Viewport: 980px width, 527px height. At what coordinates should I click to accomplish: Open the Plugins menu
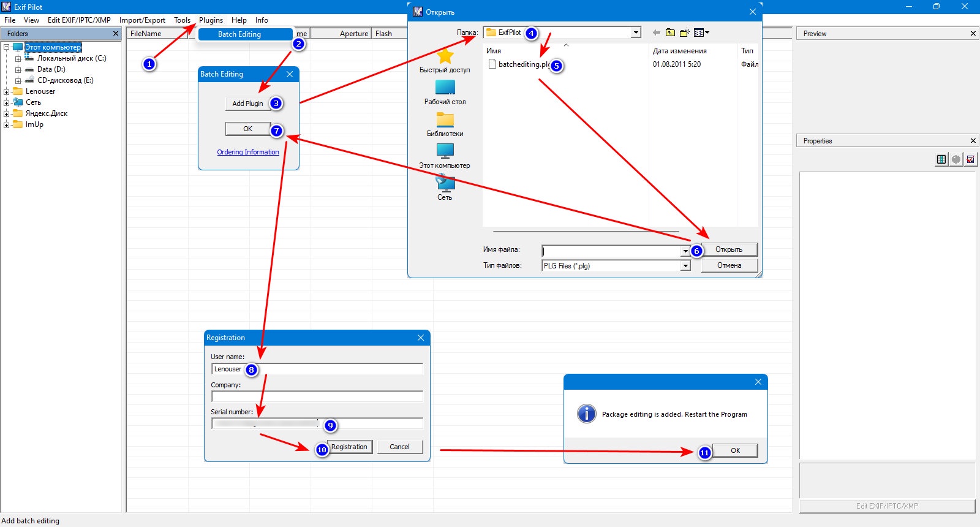tap(211, 20)
